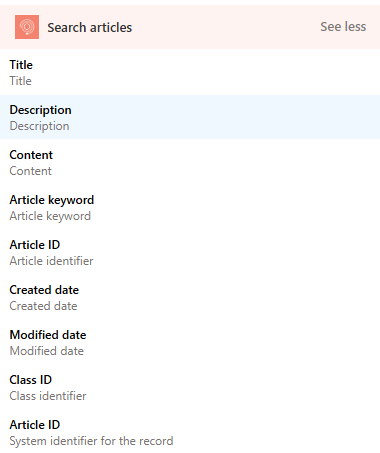This screenshot has height=453, width=380.
Task: Pick the Content dynamic content field
Action: pos(190,162)
